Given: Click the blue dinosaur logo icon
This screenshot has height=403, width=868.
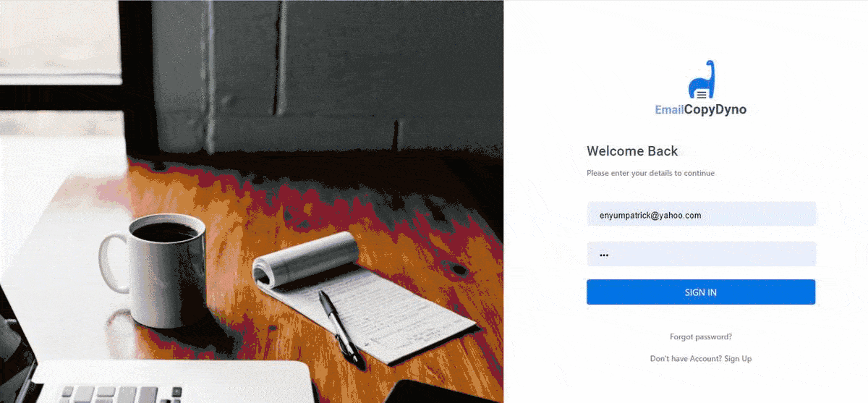Looking at the screenshot, I should click(x=701, y=80).
